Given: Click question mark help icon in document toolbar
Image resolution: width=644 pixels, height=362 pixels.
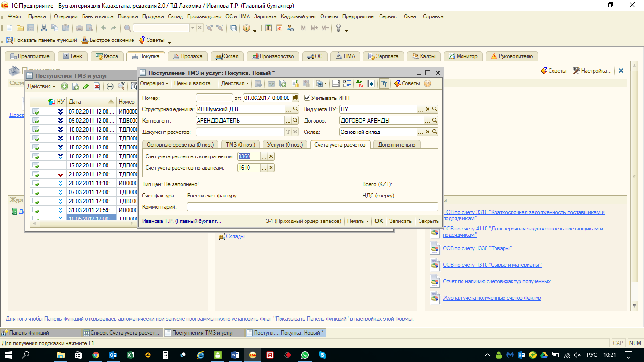Looking at the screenshot, I should coord(428,83).
